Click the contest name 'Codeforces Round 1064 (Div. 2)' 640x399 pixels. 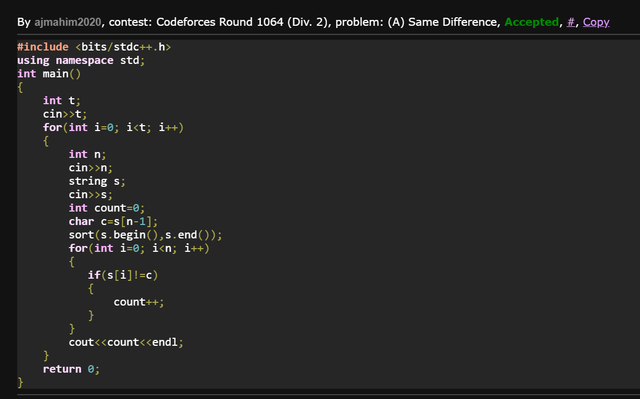click(x=242, y=22)
